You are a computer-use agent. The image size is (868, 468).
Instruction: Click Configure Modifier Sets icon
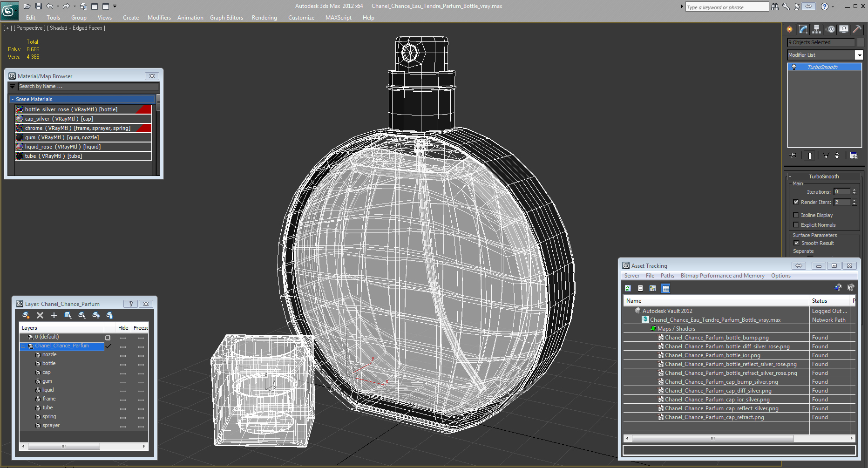point(854,156)
